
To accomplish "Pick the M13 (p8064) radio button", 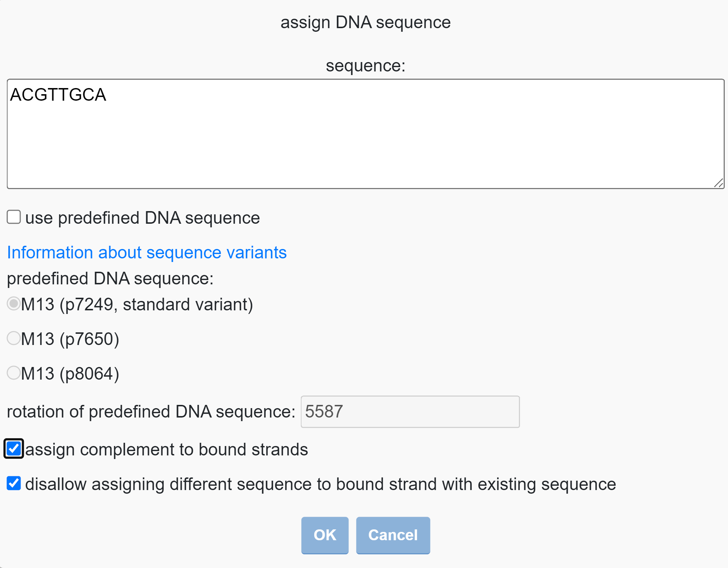I will click(14, 373).
